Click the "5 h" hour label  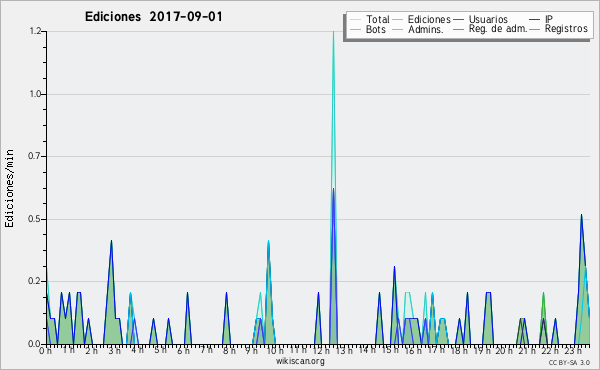point(160,350)
